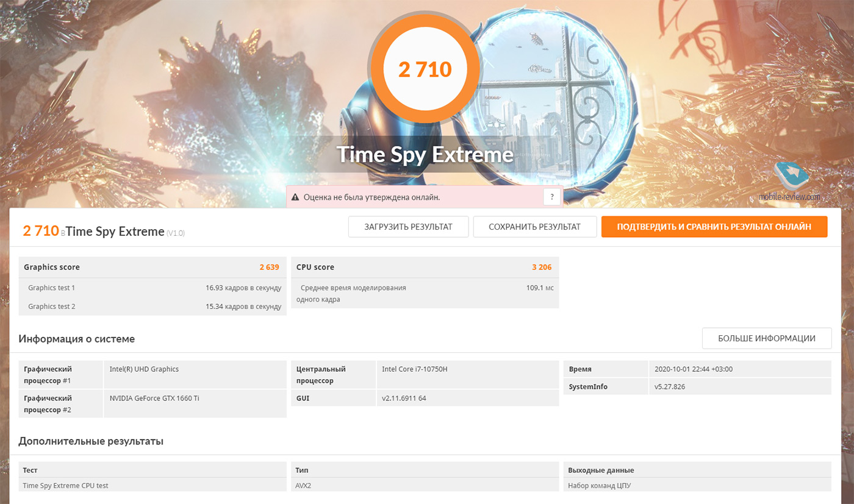Click the orange 2 710 score in result header
Screen dimensions: 854x504
tap(41, 230)
